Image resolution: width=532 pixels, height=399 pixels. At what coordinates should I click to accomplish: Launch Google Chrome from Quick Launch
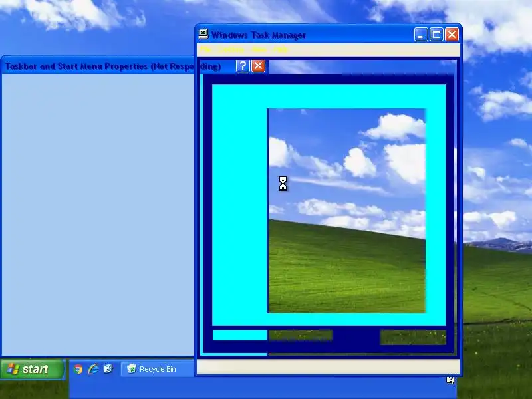pos(78,369)
